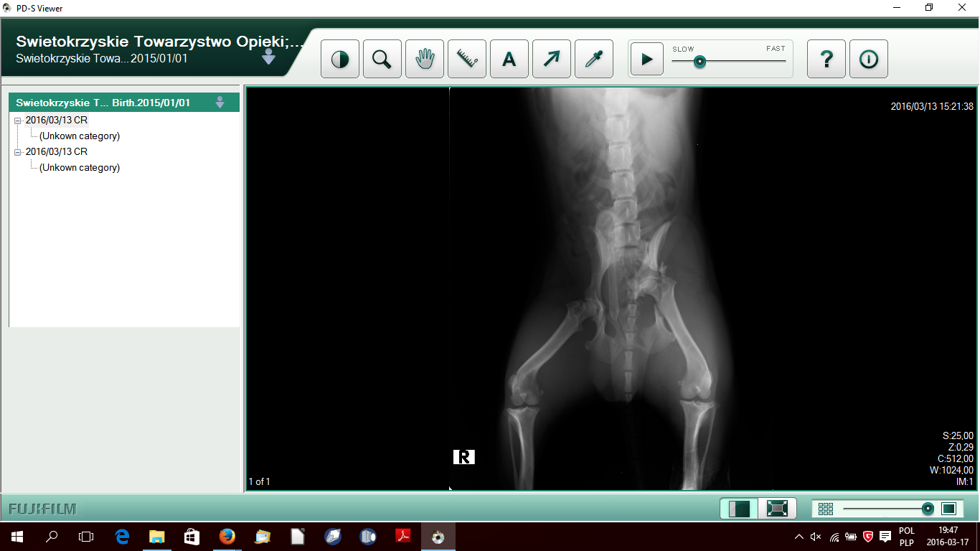Toggle the side panel layout view
Viewport: 980px width, 551px height.
(739, 509)
